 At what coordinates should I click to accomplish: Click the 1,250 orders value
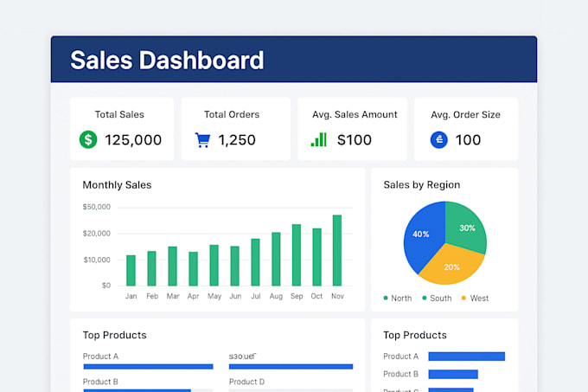[x=237, y=140]
